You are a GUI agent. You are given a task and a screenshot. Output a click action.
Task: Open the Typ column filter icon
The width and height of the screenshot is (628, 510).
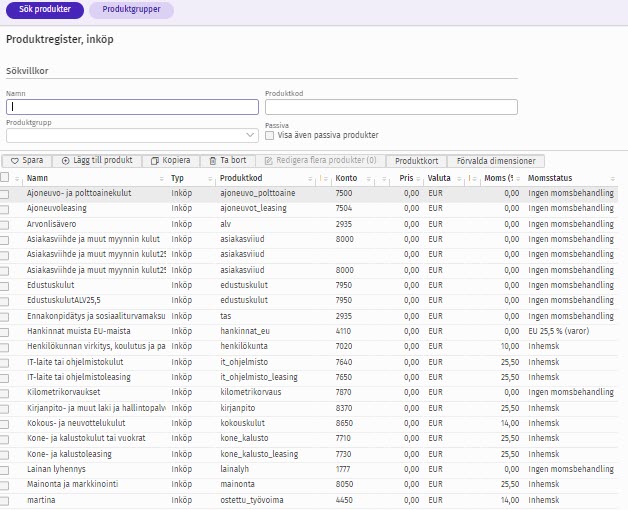[x=210, y=179]
